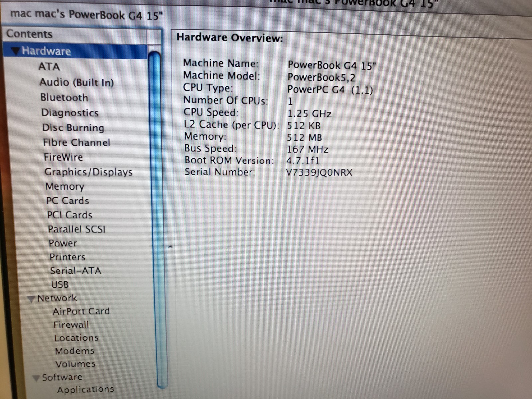Click the Boot ROM Version label
Viewport: 532px width, 399px height.
(229, 160)
